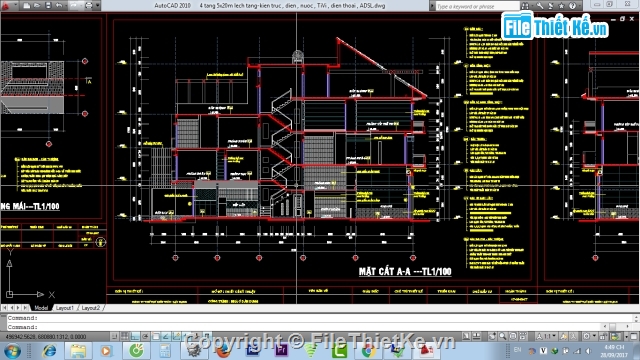Switch to the Layout1 tab
640x360 pixels.
tap(64, 308)
